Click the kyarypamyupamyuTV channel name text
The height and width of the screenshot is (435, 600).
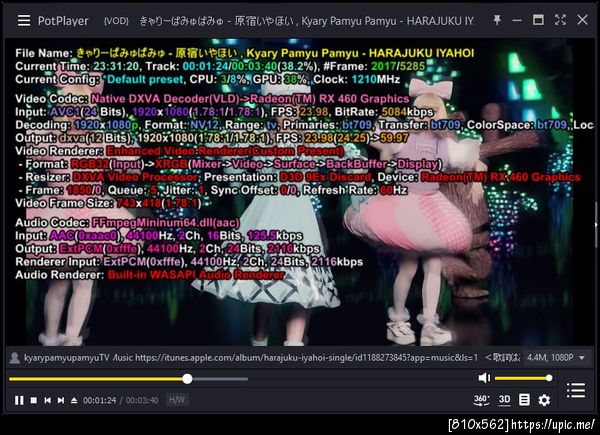(x=67, y=358)
